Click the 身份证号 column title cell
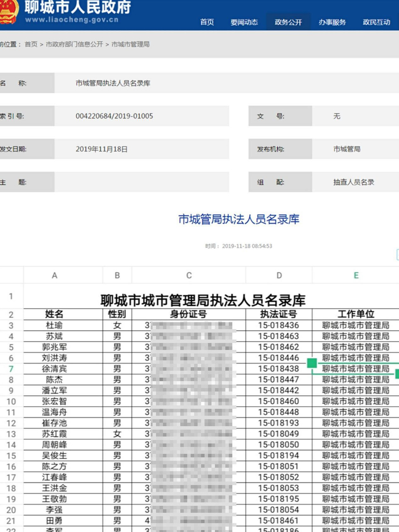This screenshot has height=532, width=399. 189,314
